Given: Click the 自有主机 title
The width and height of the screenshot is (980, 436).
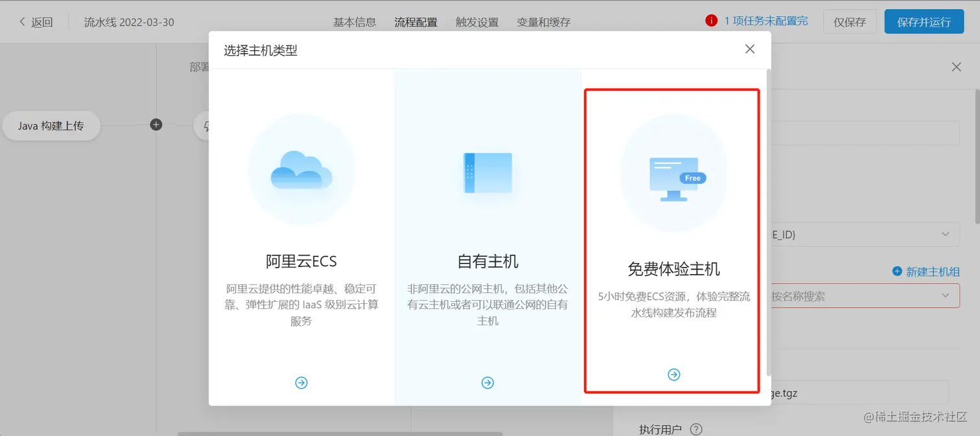Looking at the screenshot, I should pyautogui.click(x=487, y=262).
